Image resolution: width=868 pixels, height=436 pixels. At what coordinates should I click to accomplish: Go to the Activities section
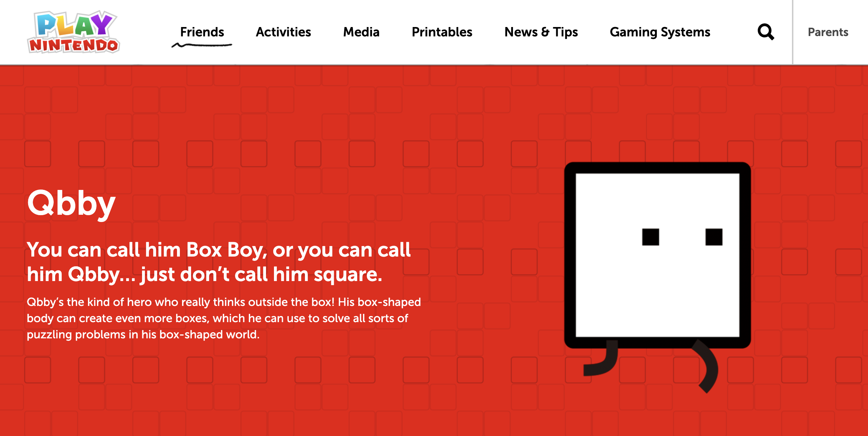pos(283,32)
